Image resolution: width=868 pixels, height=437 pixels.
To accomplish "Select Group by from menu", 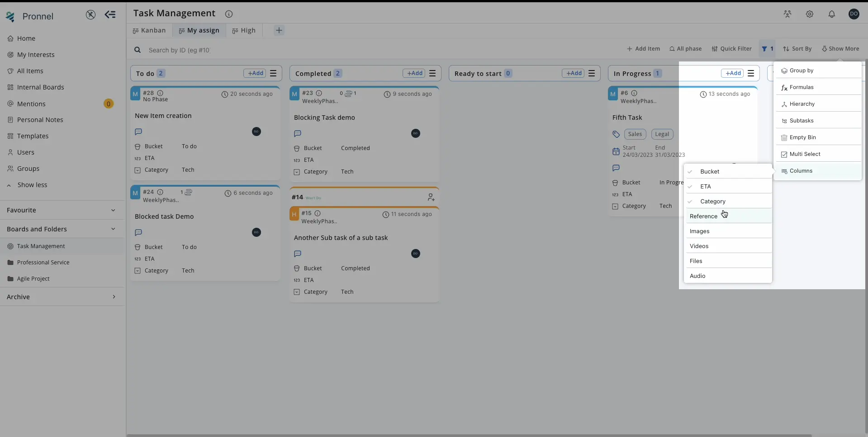I will [x=818, y=70].
